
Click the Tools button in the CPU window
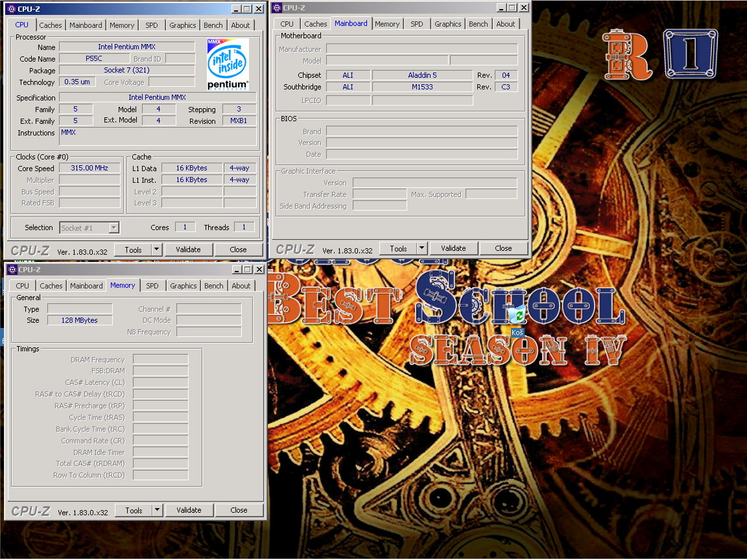coord(134,250)
